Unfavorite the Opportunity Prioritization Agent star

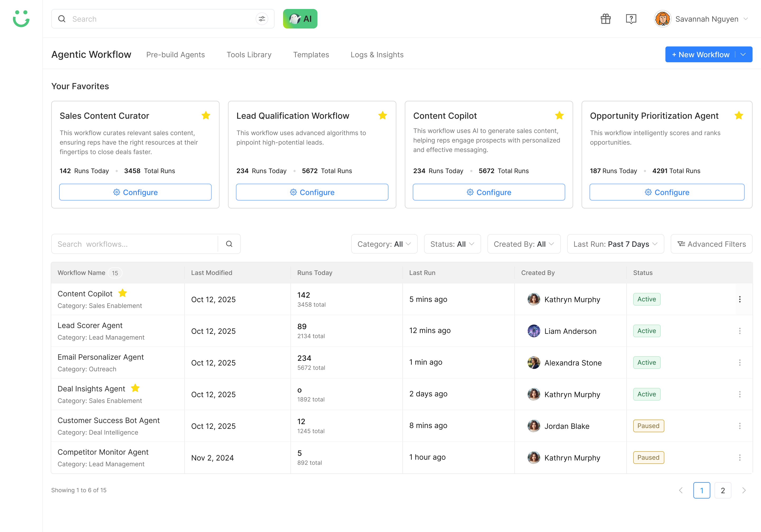point(739,115)
